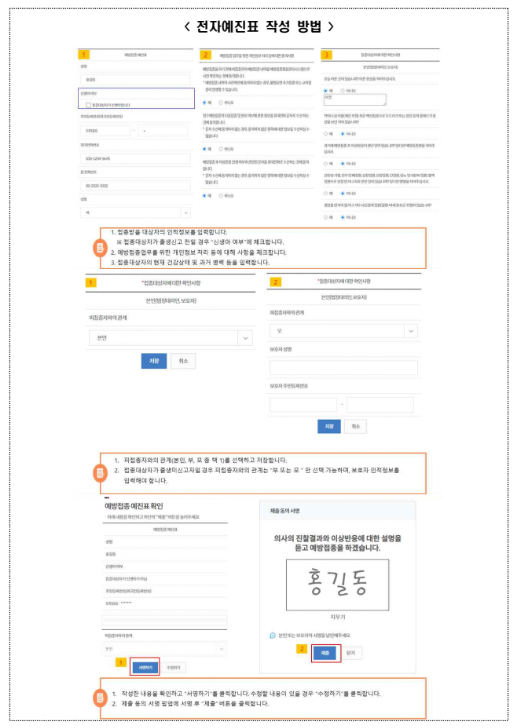Open relationship dropdown in the 예진표 확인 panel

pos(164,649)
